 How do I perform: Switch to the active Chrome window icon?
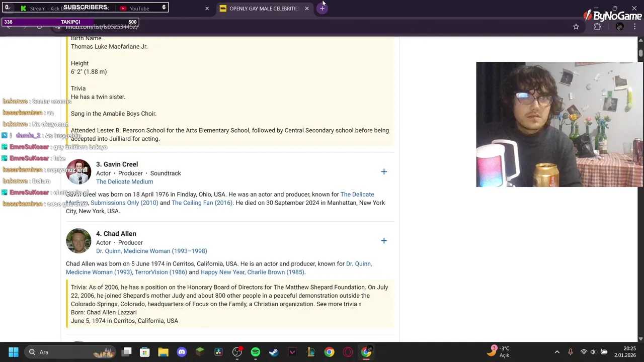pyautogui.click(x=366, y=352)
